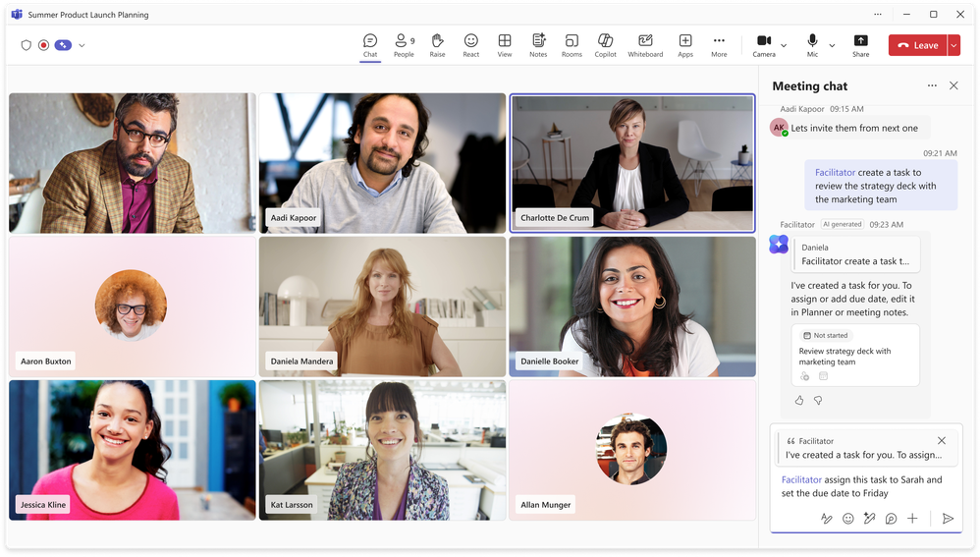This screenshot has width=980, height=557.
Task: Select Jessica Kline's video tile
Action: 133,450
